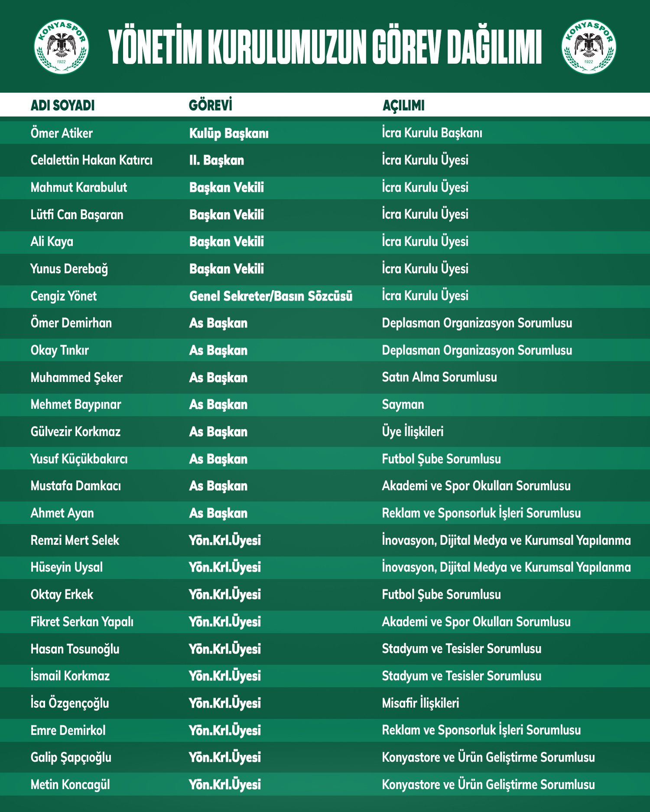Click the Misafir İlişkileri entry
This screenshot has height=812, width=650.
point(420,703)
